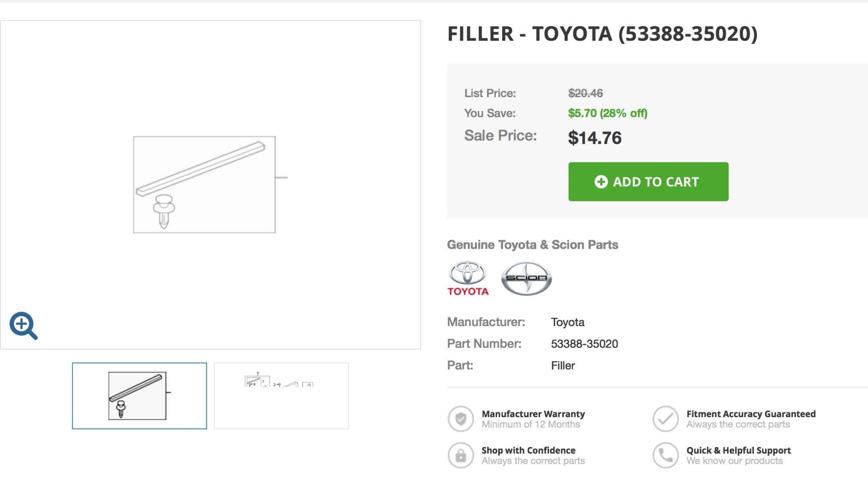Image resolution: width=868 pixels, height=477 pixels.
Task: Click the Fitment Accuracy Guaranteed text
Action: [x=751, y=414]
